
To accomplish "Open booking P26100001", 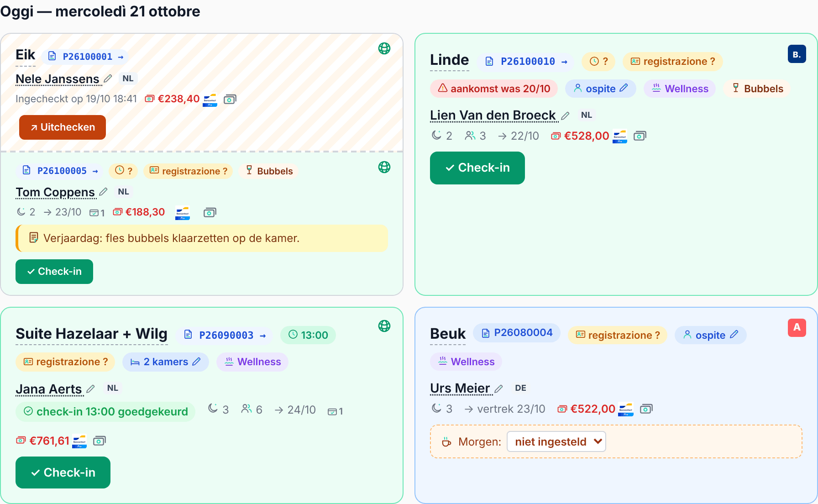I will (x=86, y=57).
